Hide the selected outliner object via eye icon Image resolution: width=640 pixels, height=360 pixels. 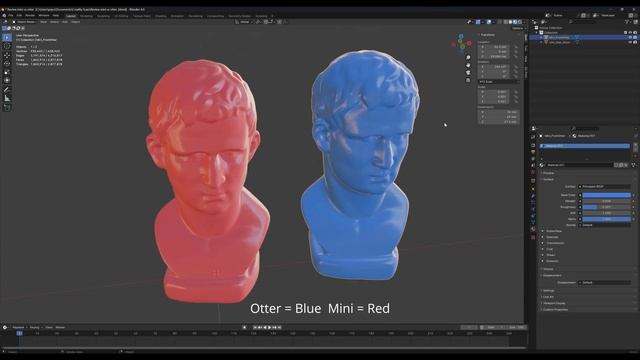click(630, 37)
